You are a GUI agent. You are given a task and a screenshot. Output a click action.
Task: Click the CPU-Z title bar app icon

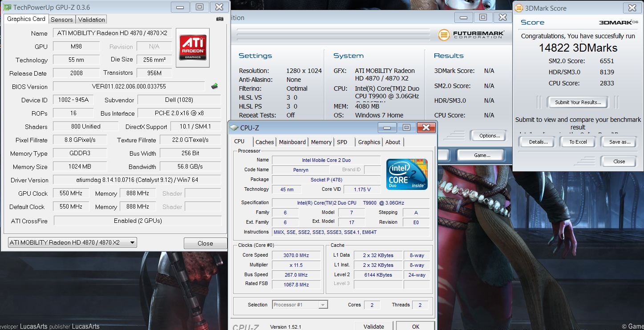click(x=234, y=128)
